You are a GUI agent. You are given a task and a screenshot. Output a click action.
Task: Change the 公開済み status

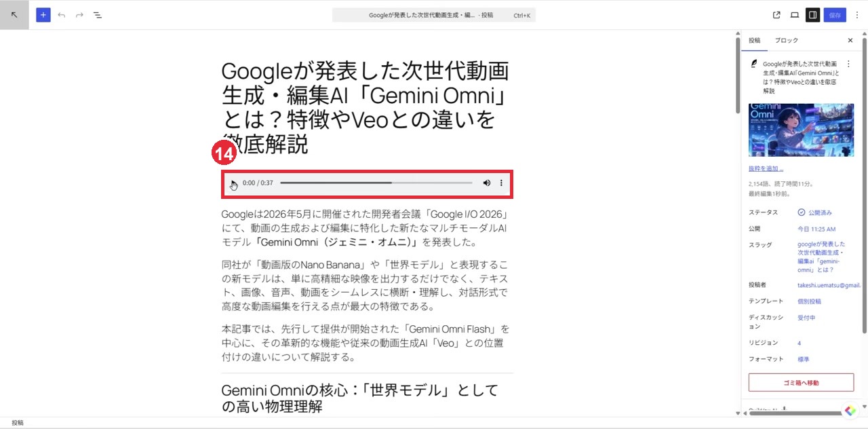coord(814,212)
